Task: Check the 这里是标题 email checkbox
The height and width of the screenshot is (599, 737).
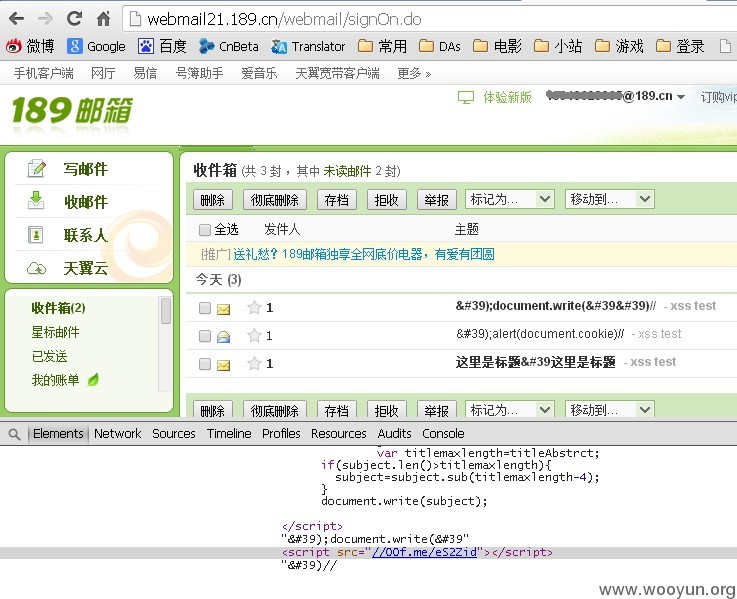Action: click(204, 364)
